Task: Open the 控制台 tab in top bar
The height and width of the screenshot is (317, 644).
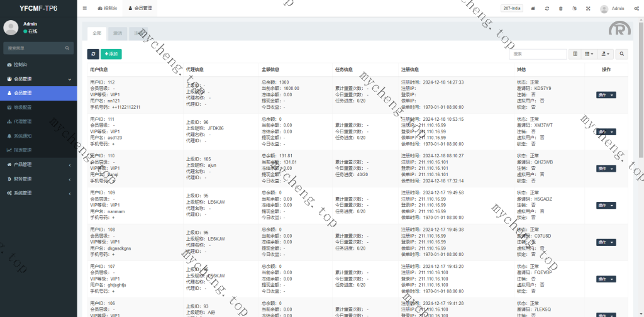Action: [x=108, y=9]
